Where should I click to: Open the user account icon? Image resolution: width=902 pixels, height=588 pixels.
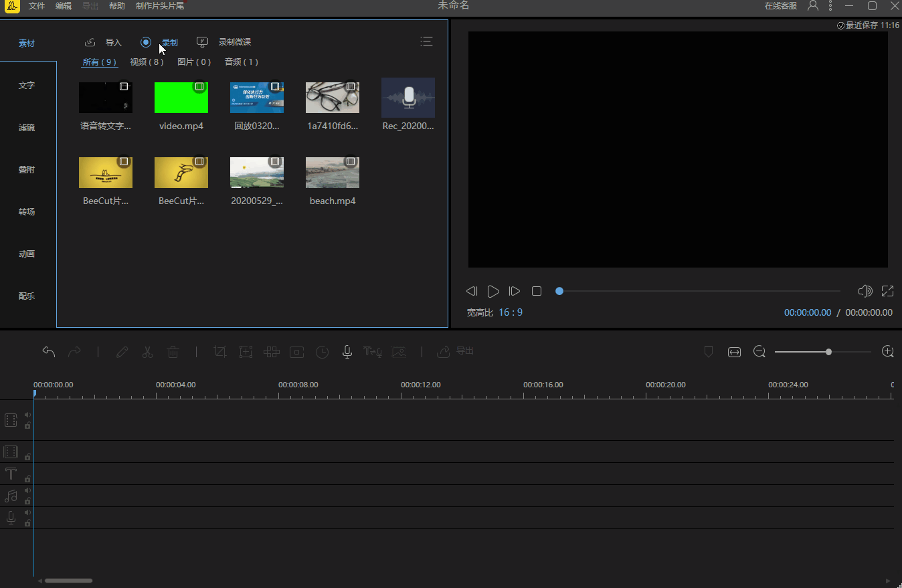(x=813, y=5)
